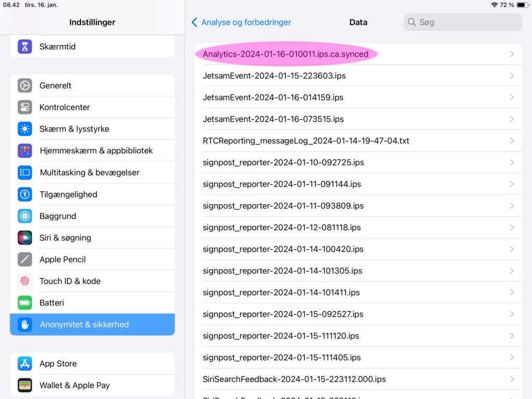Viewport: 532px width, 399px height.
Task: Open signpost_reporter-2024-01-15-111120.ips
Action: 358,336
